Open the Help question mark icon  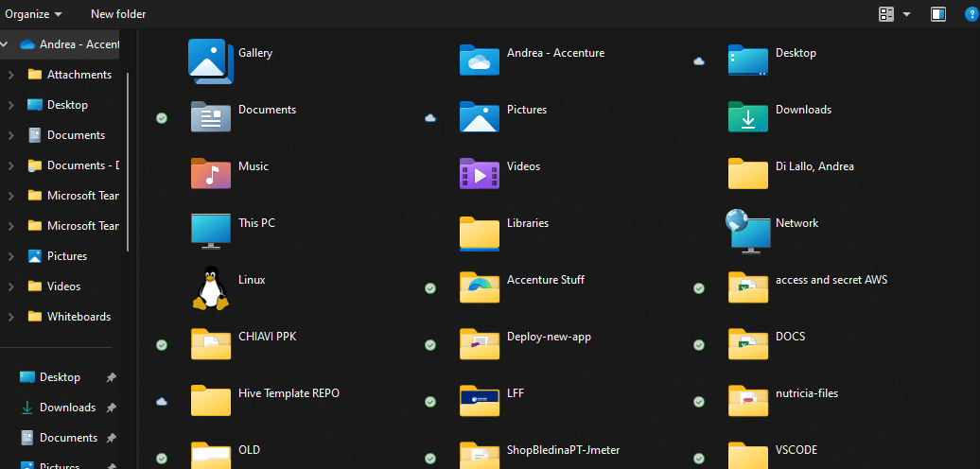pyautogui.click(x=970, y=14)
